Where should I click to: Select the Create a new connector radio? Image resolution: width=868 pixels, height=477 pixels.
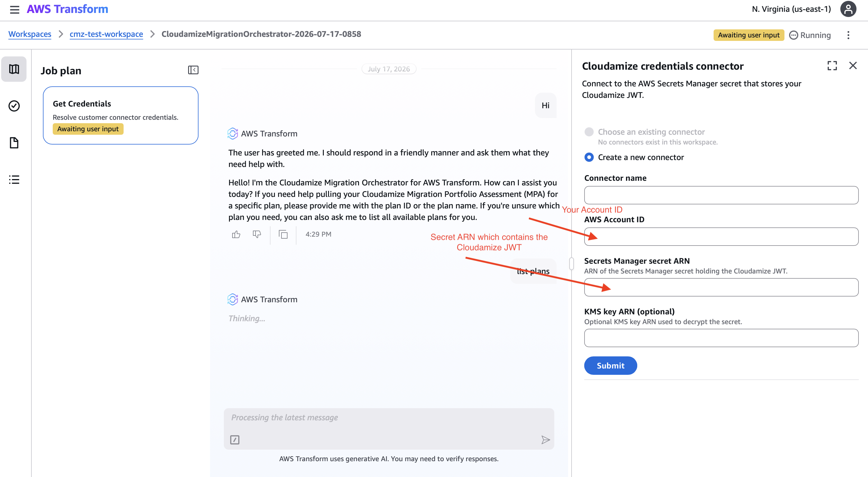tap(589, 157)
